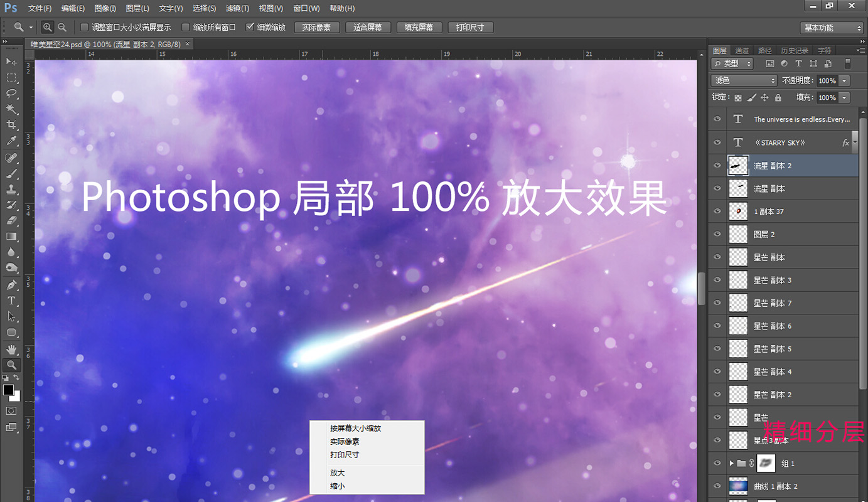This screenshot has height=502, width=868.
Task: Filter layers by adjustment layers icon
Action: [785, 64]
